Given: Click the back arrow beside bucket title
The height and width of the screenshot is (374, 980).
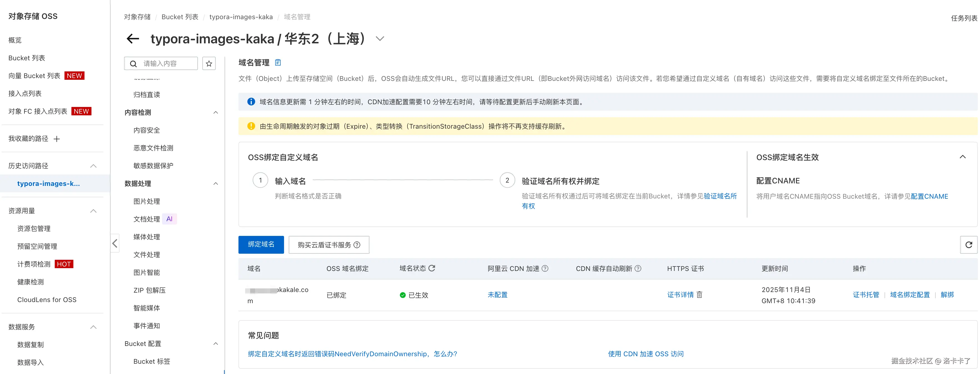Looking at the screenshot, I should (133, 39).
